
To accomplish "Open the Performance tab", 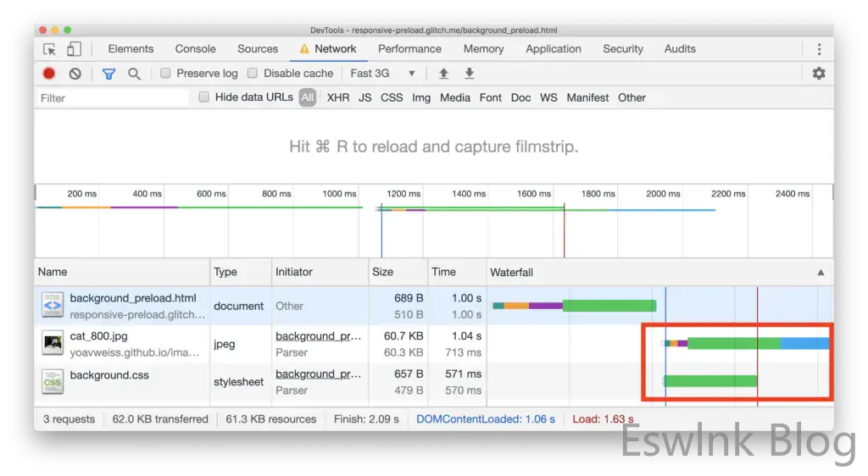I will 409,49.
